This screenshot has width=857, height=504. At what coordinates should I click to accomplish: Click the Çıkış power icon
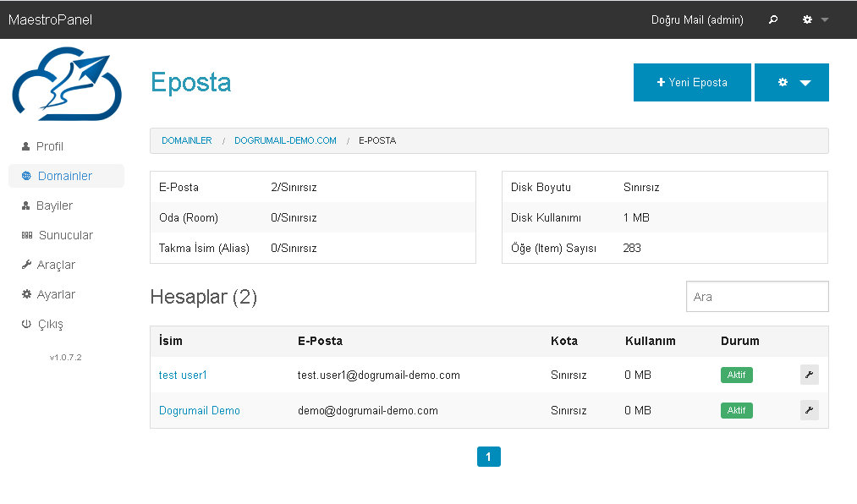point(26,324)
